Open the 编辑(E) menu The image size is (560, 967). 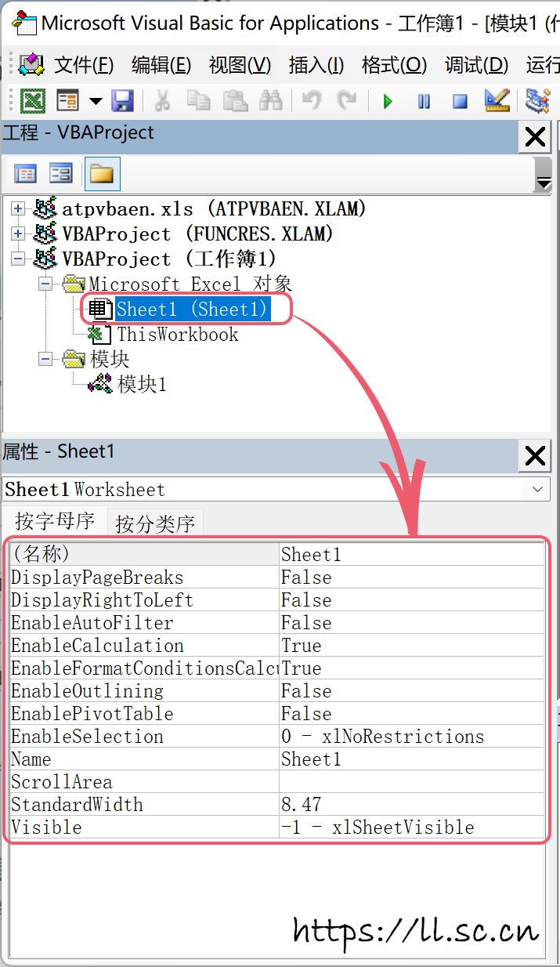click(x=161, y=65)
